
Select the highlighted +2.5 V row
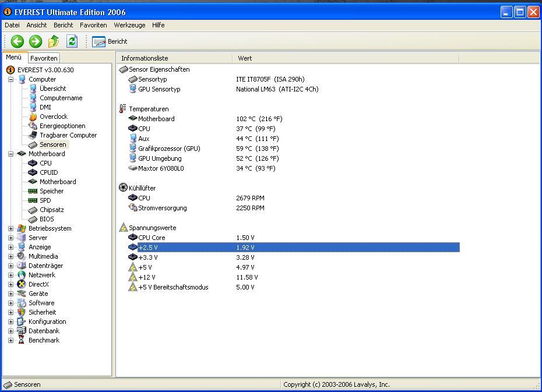[x=294, y=248]
